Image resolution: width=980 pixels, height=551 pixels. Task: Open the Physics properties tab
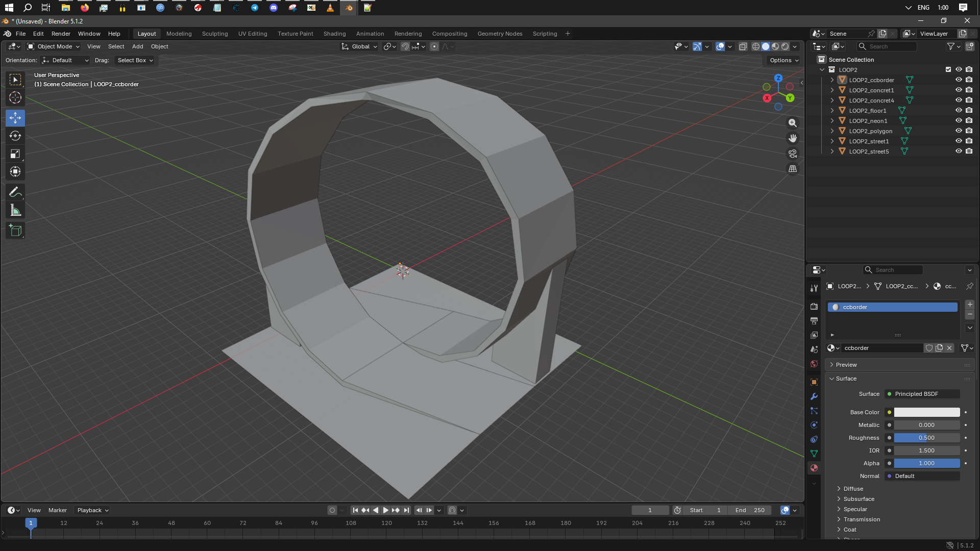[814, 425]
